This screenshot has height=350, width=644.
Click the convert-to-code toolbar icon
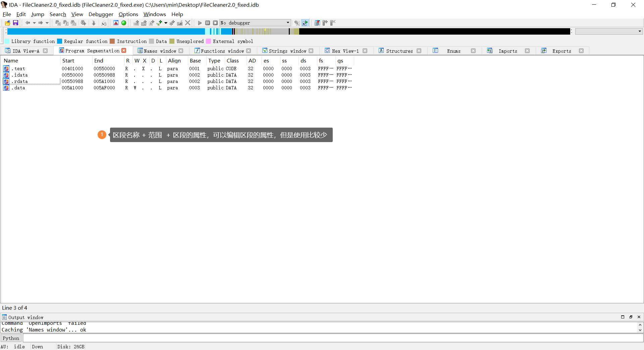[x=136, y=23]
